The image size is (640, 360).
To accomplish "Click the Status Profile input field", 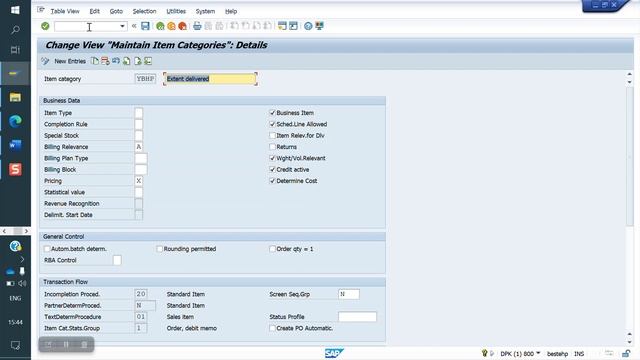I will pyautogui.click(x=357, y=317).
